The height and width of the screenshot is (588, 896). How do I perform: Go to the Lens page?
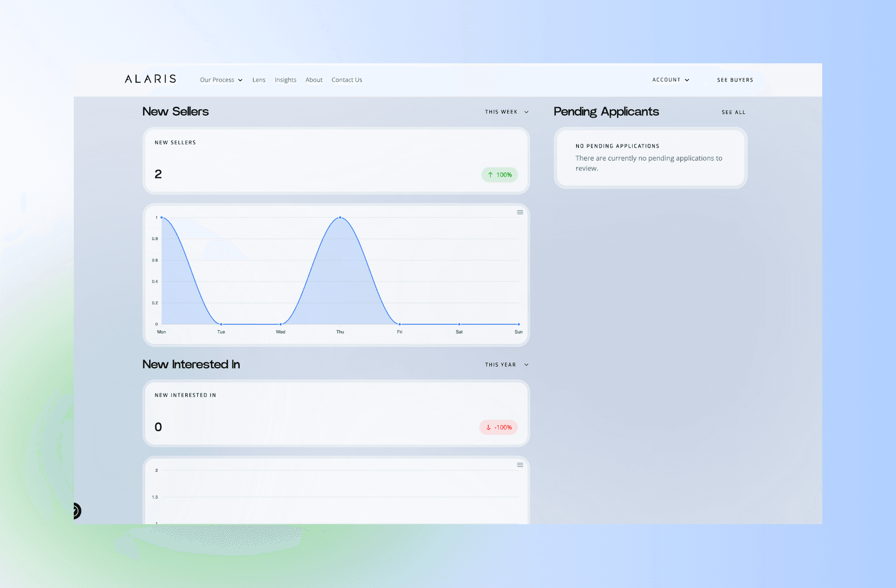coord(259,80)
